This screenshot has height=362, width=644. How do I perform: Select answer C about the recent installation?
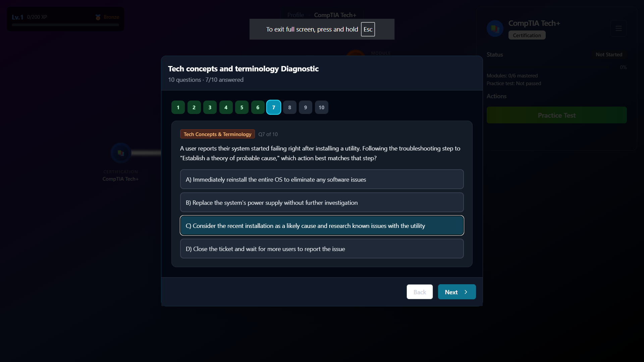pos(322,226)
